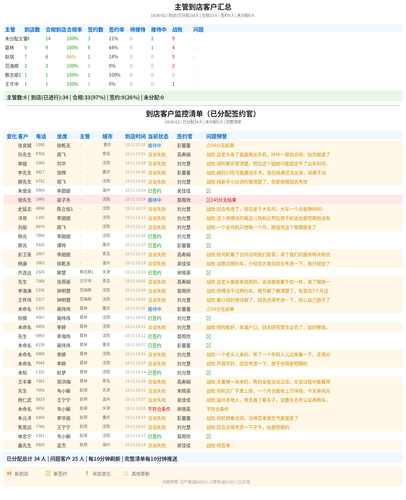Click the 主管到店客户汇总 title

click(x=203, y=7)
